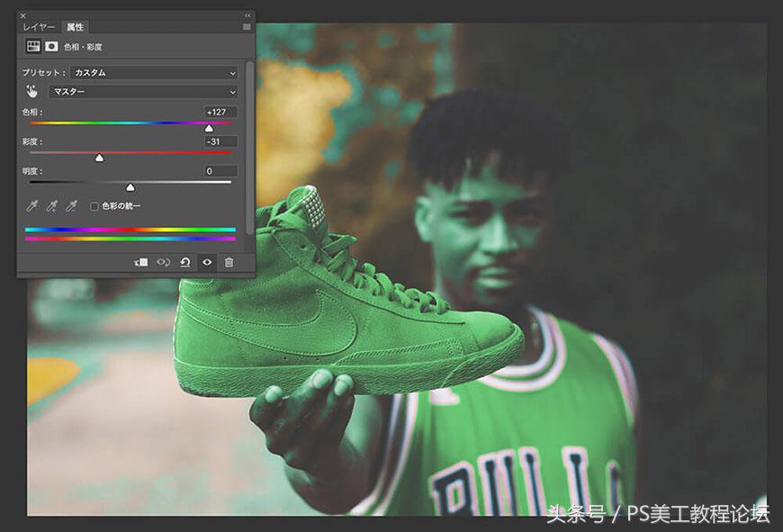Open the properties panel flyout menu

pyautogui.click(x=247, y=28)
